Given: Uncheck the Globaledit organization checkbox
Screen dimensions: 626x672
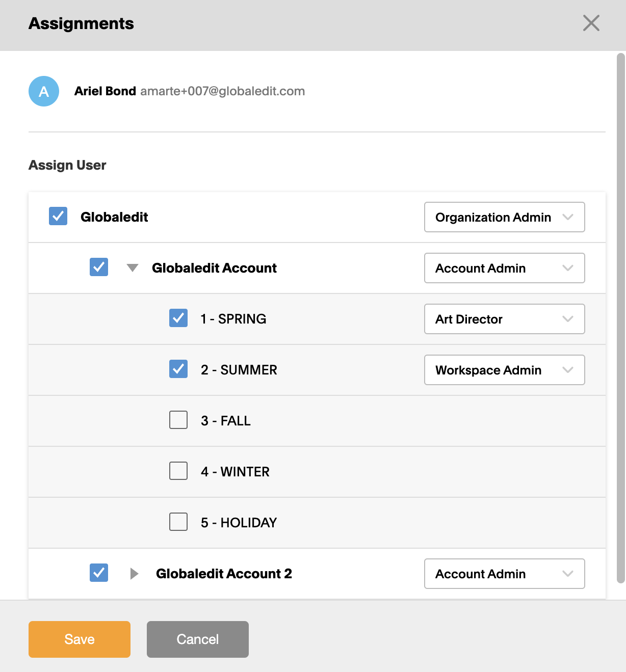Looking at the screenshot, I should (x=58, y=216).
